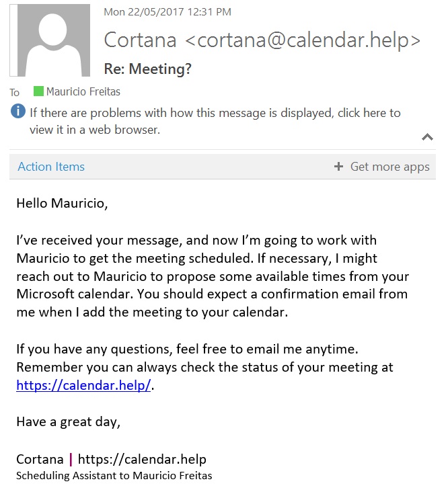The width and height of the screenshot is (448, 496).
Task: Open the https://calendar.help/ hyperlink
Action: pyautogui.click(x=83, y=385)
